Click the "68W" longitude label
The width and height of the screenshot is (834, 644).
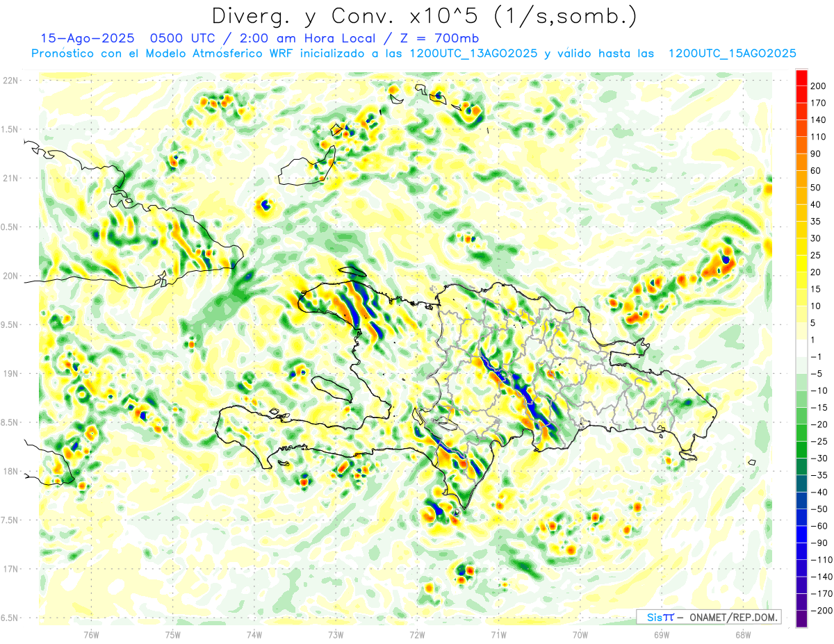pyautogui.click(x=743, y=634)
